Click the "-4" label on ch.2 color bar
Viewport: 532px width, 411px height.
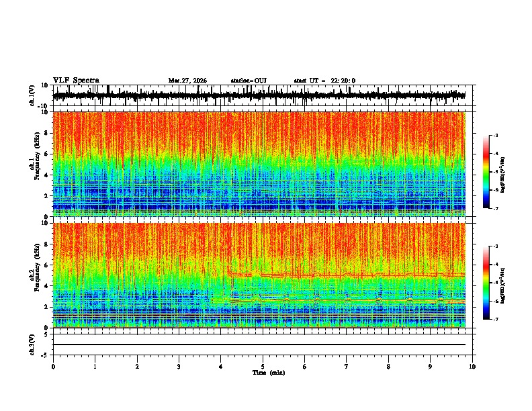[x=496, y=265]
